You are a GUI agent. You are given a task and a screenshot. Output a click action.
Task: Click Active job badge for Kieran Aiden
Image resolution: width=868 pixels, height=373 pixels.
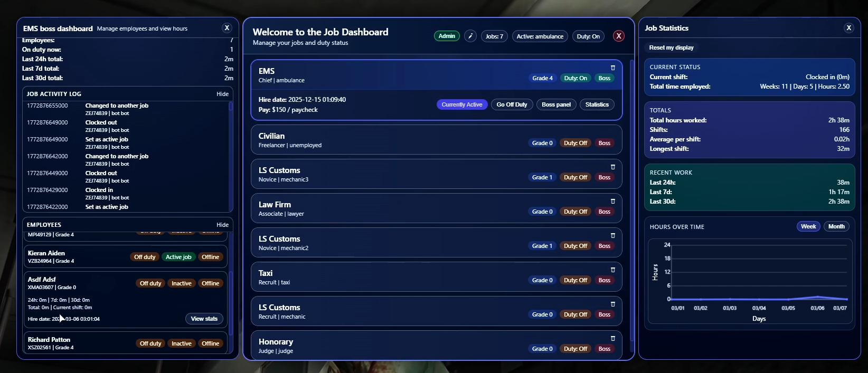pyautogui.click(x=178, y=257)
